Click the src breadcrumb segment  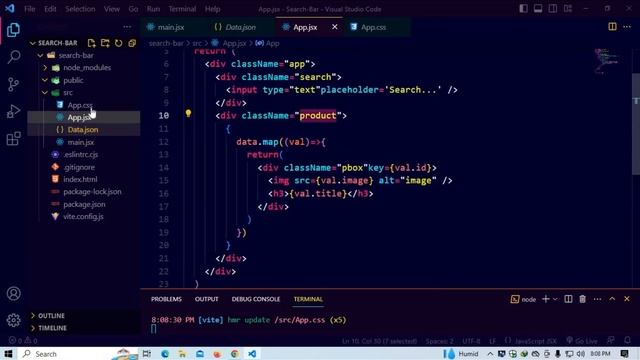[197, 43]
